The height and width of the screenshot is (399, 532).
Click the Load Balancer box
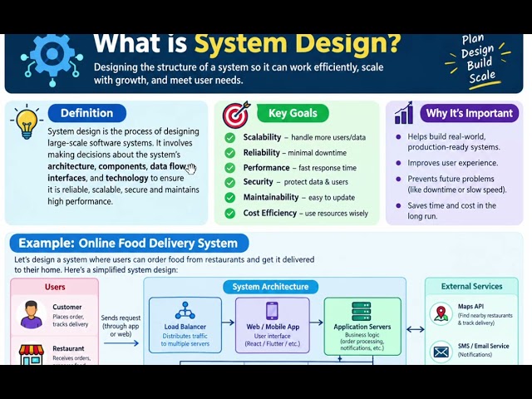(x=185, y=325)
